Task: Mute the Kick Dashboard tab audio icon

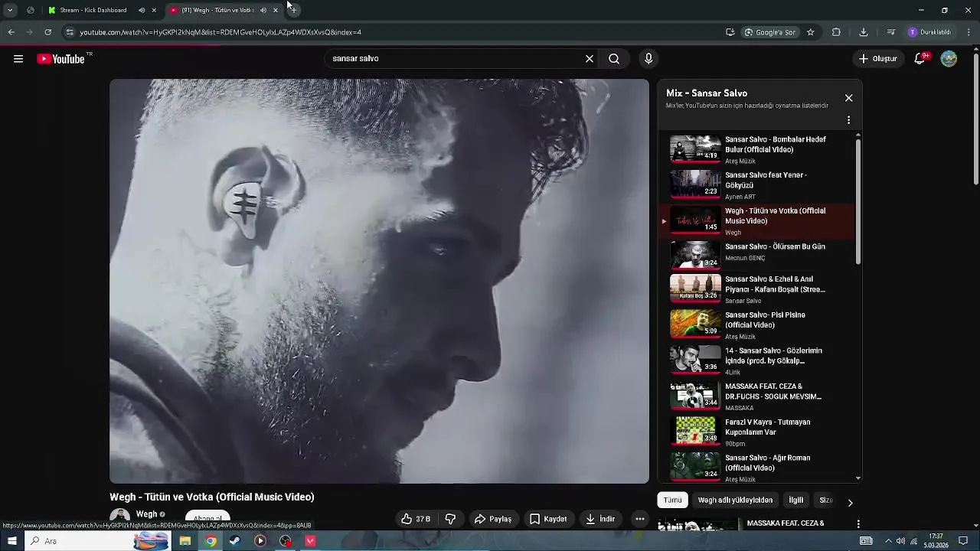Action: 142,10
